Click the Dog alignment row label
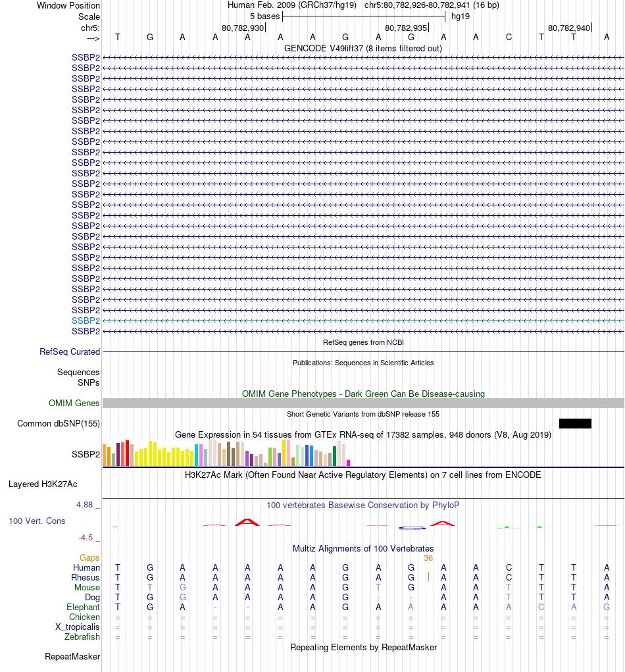This screenshot has width=625, height=672. click(x=92, y=598)
